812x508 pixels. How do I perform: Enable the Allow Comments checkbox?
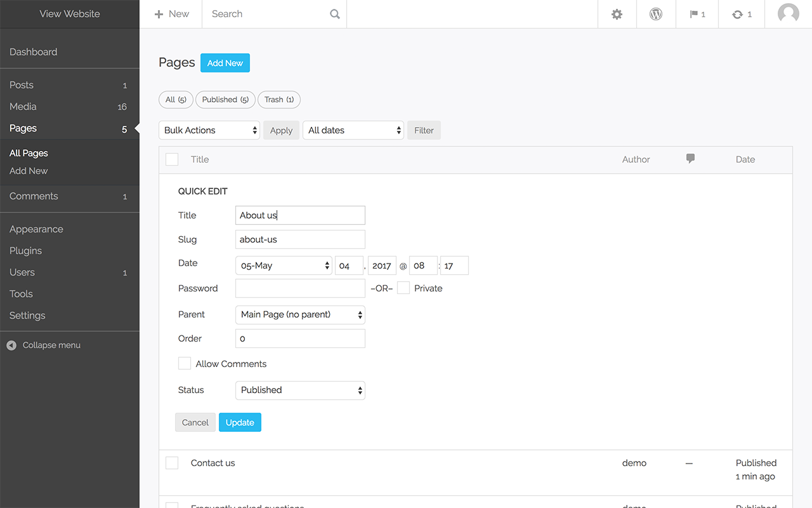point(185,363)
